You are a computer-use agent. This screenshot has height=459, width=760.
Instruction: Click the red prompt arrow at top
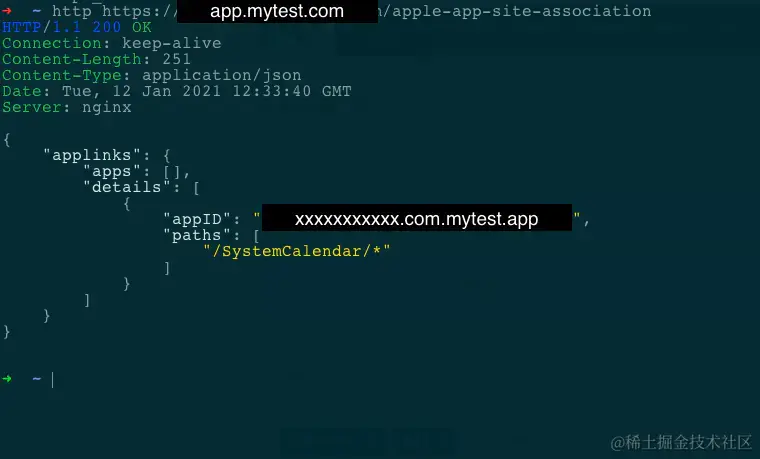pos(7,11)
